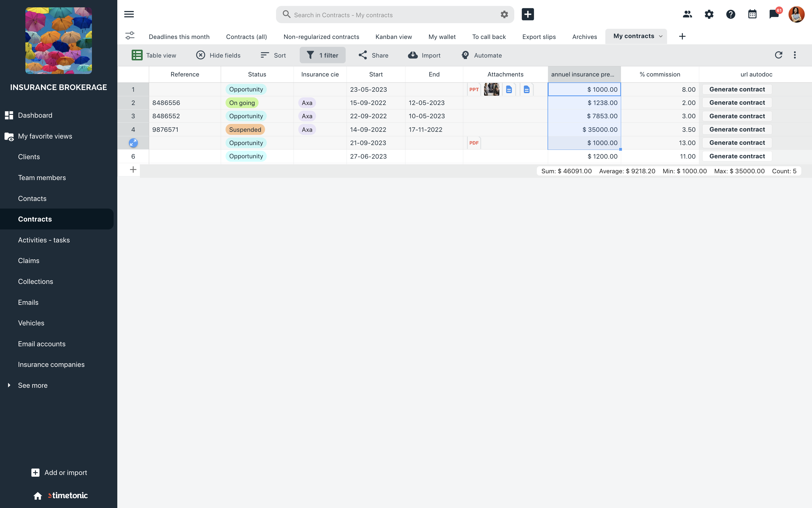Viewport: 812px width, 508px height.
Task: Switch to Archives tab
Action: click(x=584, y=37)
